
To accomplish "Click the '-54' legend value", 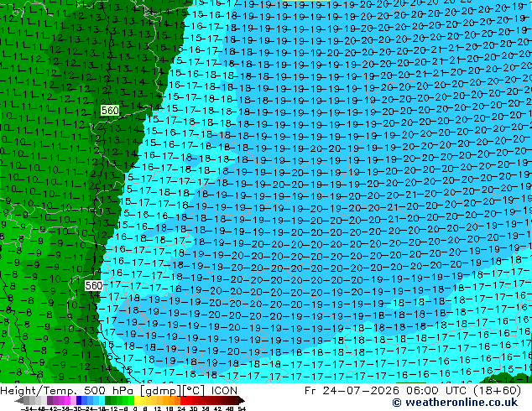I will tap(27, 409).
